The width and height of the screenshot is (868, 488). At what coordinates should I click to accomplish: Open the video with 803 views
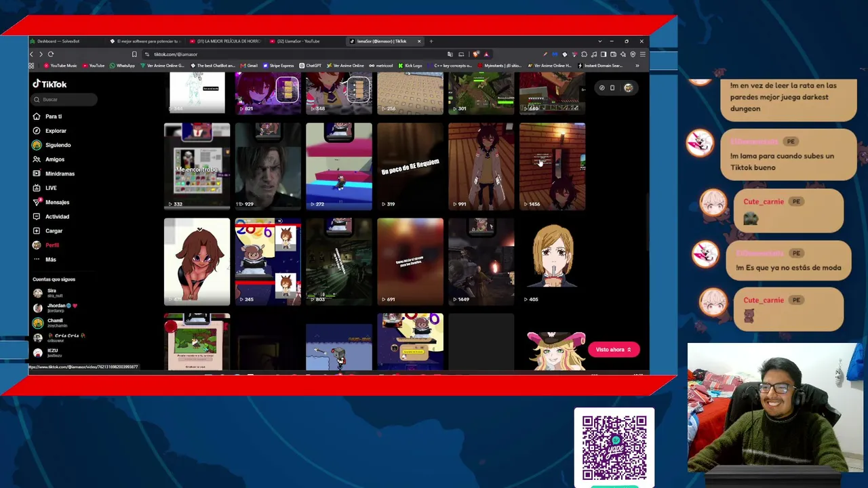[339, 262]
